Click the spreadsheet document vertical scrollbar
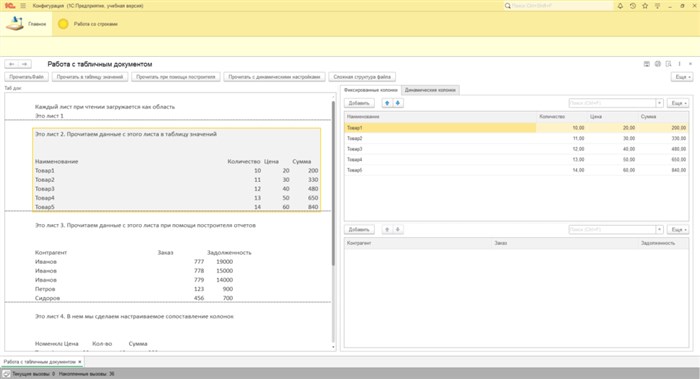The image size is (700, 379). pos(333,183)
